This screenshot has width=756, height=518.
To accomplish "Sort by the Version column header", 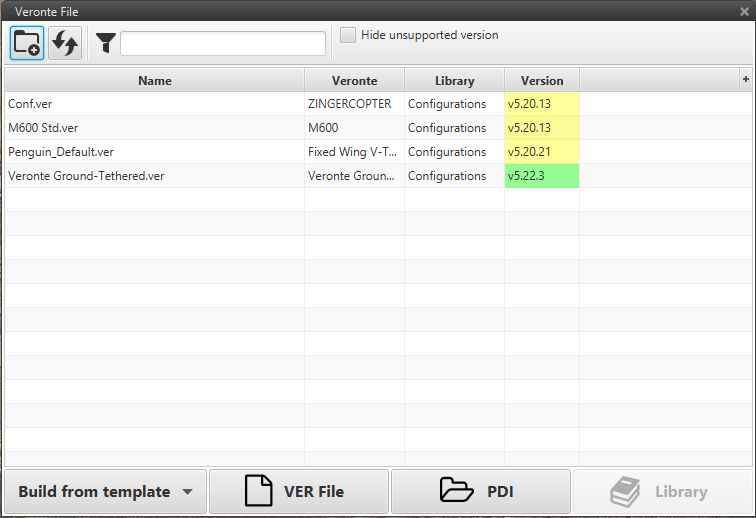I will 542,81.
